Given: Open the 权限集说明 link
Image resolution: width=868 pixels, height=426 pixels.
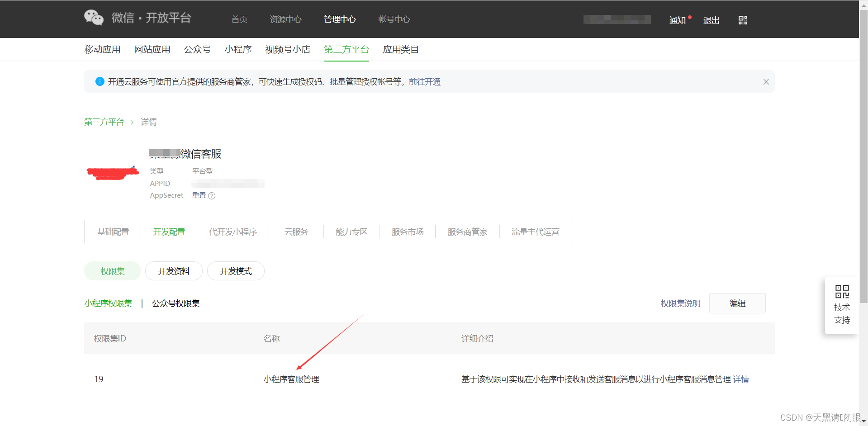Looking at the screenshot, I should click(680, 303).
